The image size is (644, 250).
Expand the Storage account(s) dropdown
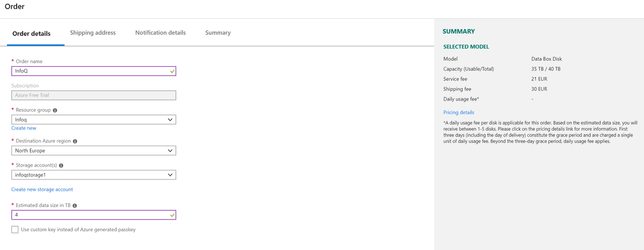click(93, 175)
